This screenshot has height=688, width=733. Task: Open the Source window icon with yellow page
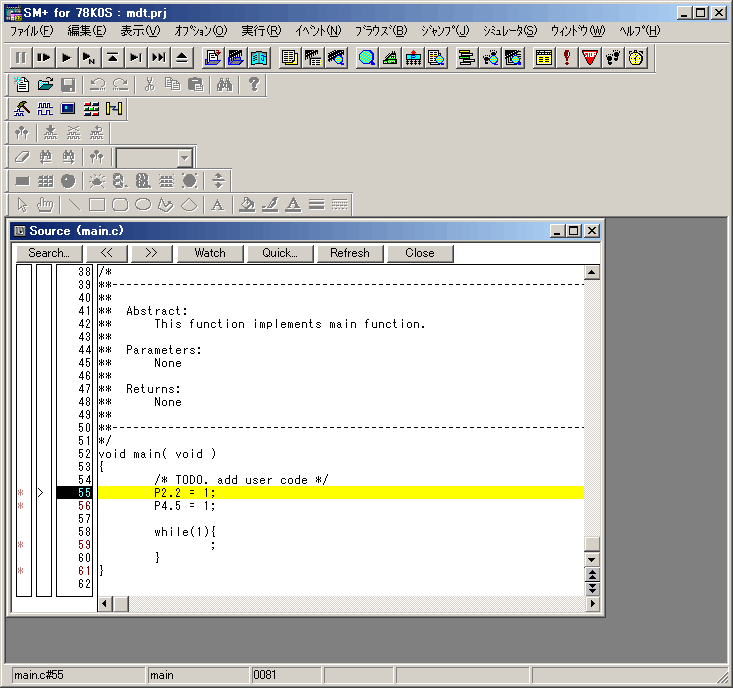pyautogui.click(x=290, y=58)
